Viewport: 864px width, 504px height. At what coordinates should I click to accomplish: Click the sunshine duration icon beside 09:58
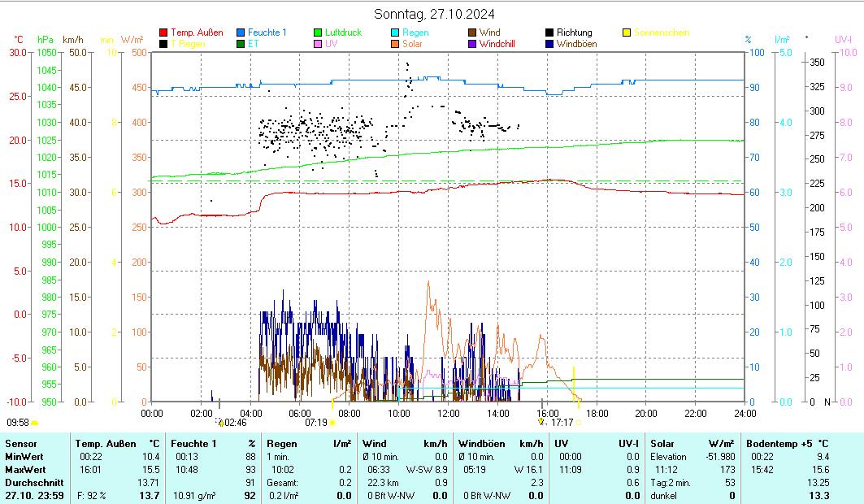pyautogui.click(x=35, y=423)
